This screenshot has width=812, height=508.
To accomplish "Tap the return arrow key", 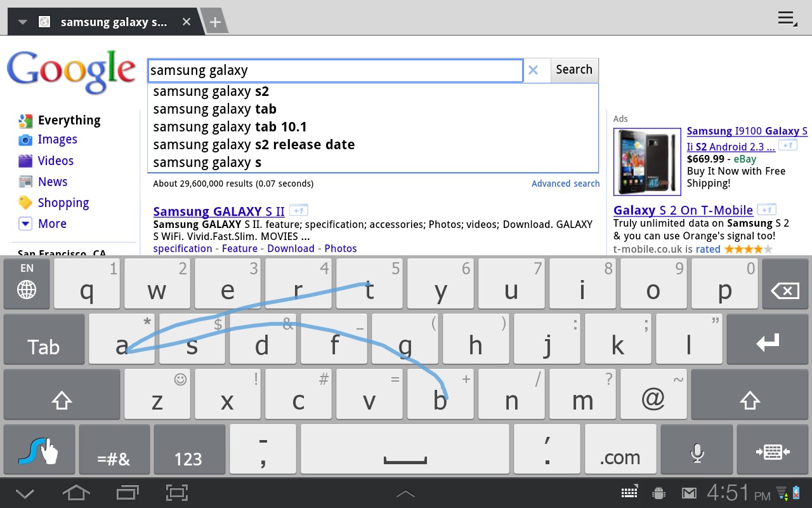I will coord(768,339).
